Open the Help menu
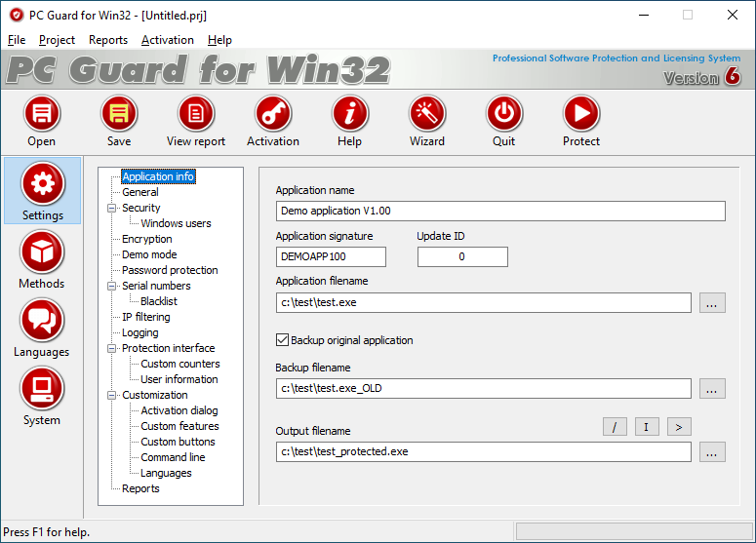Screen dimensions: 756x543 coord(219,40)
